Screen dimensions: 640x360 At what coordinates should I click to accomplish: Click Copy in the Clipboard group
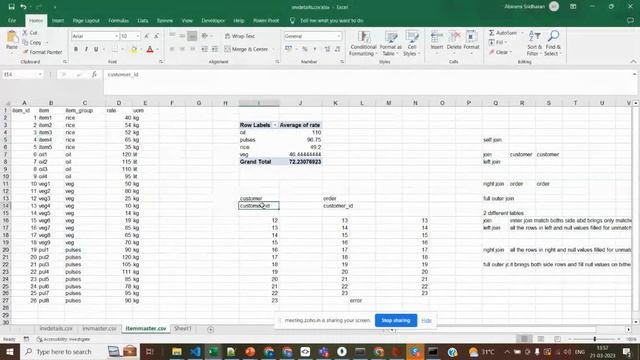click(32, 42)
